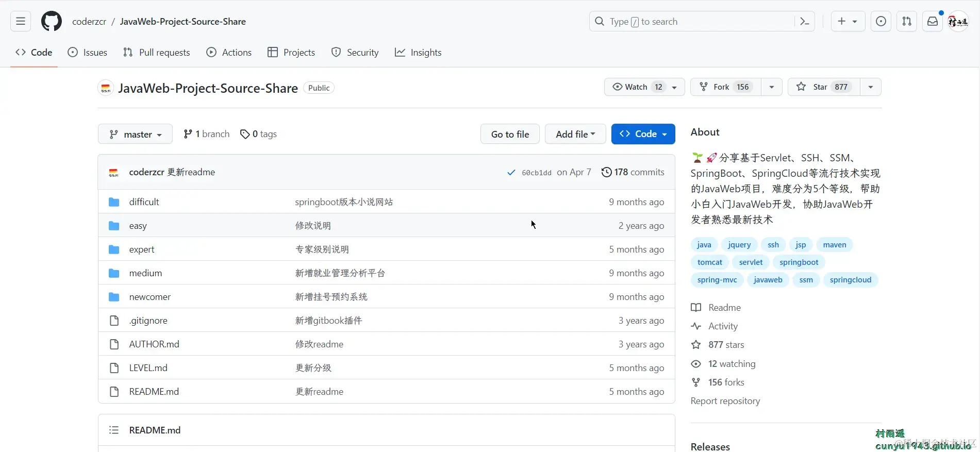Click Report repository link
The height and width of the screenshot is (452, 980).
pyautogui.click(x=725, y=401)
